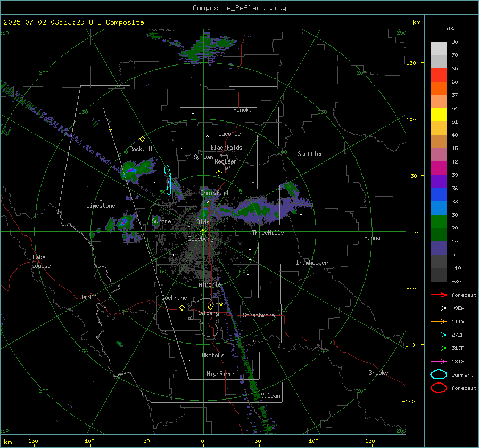Click the red forecast ellipse legend icon

point(439,388)
